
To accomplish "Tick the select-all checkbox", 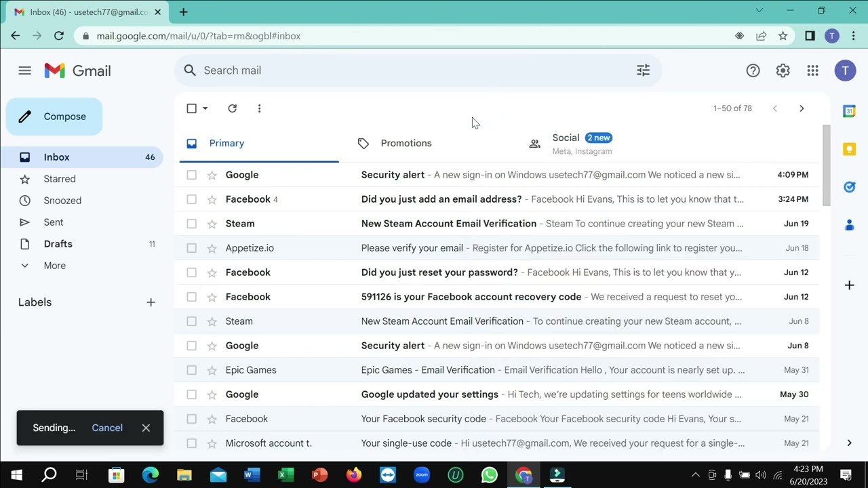I will [x=191, y=108].
